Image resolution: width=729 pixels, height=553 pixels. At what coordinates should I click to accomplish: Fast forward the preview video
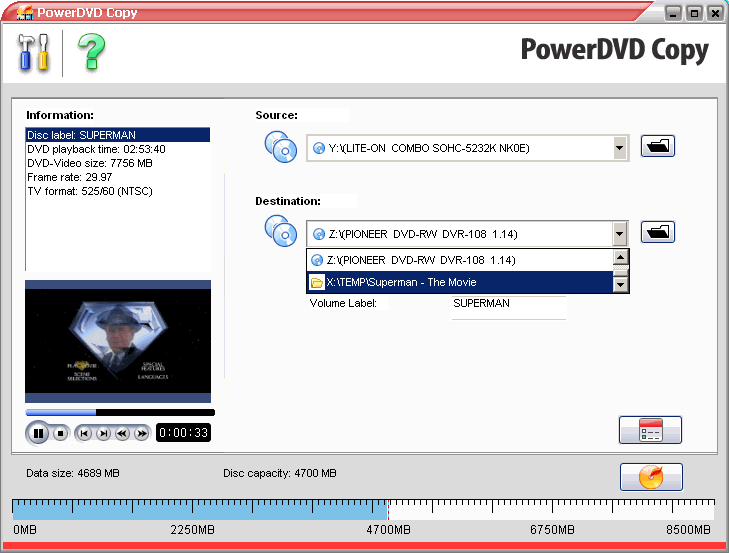click(141, 433)
